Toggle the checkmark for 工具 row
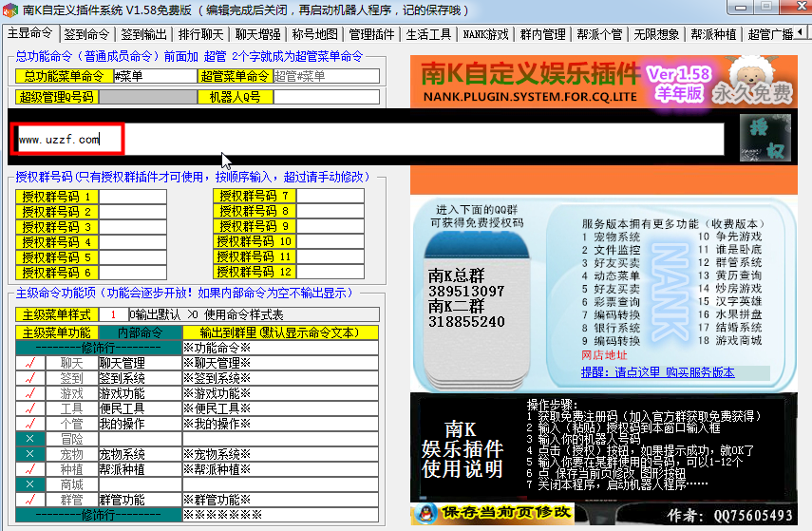The width and height of the screenshot is (812, 531). (x=30, y=408)
